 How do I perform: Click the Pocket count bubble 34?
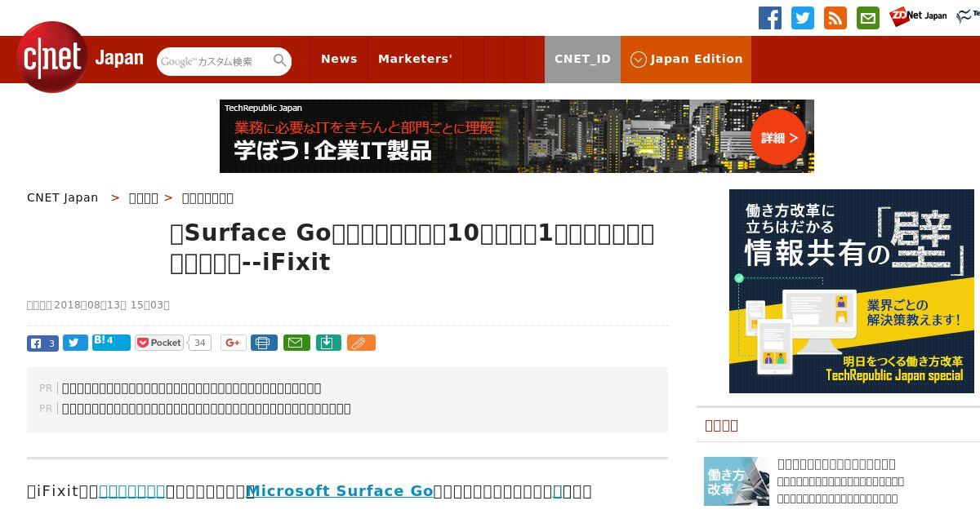[x=200, y=343]
